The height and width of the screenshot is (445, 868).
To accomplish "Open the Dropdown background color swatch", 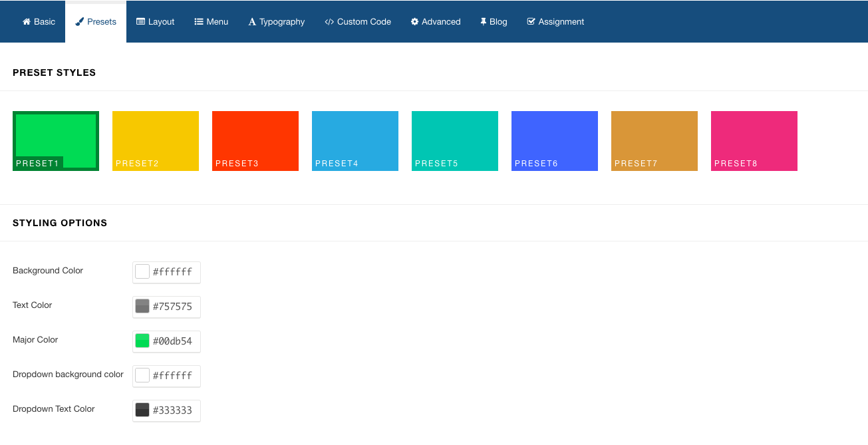I will pyautogui.click(x=142, y=376).
